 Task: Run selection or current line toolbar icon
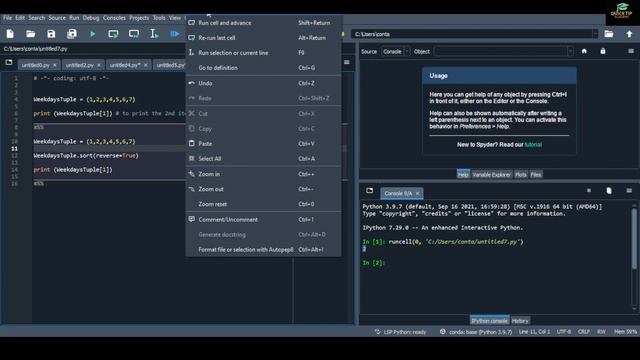pyautogui.click(x=154, y=34)
